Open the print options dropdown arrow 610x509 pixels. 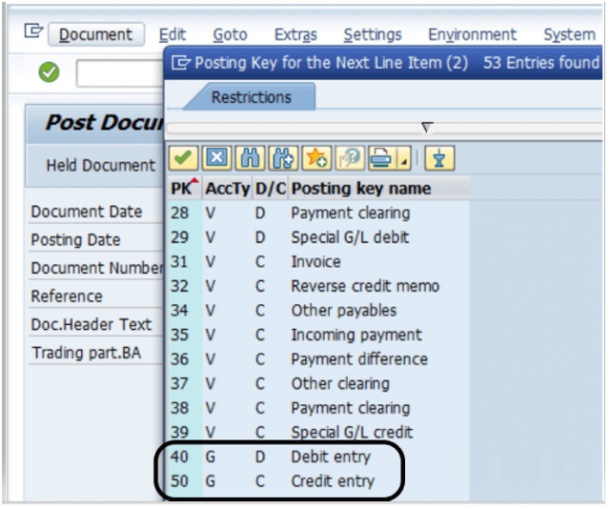(402, 159)
